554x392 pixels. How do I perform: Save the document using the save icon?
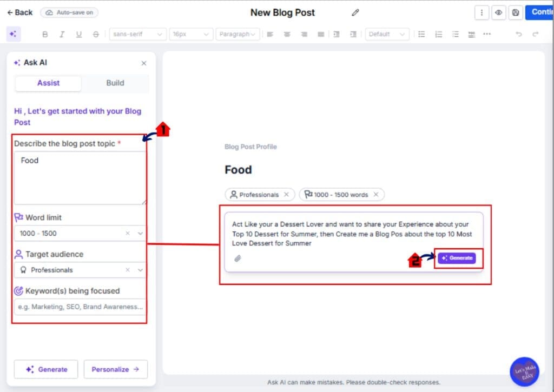pos(515,12)
